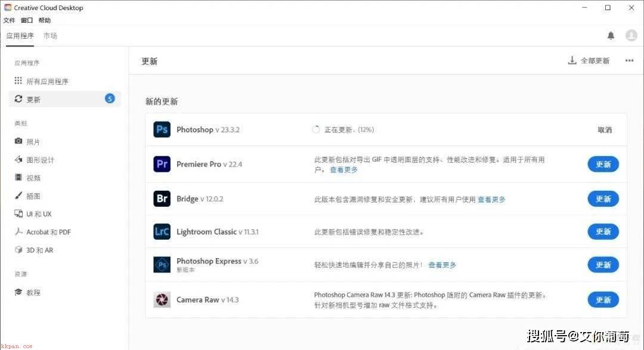This screenshot has height=350, width=644.
Task: Click the more options ellipsis icon
Action: tap(629, 60)
